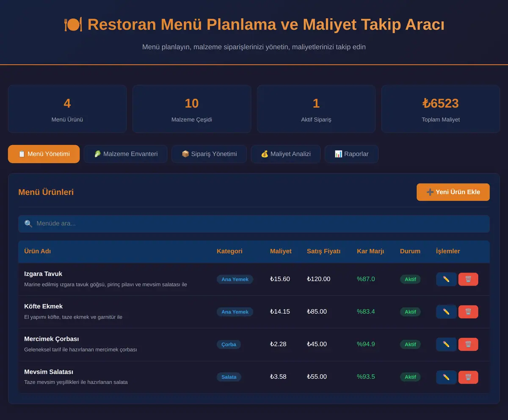508x420 pixels.
Task: Open the Sipariş Yönetimi tab
Action: (209, 154)
